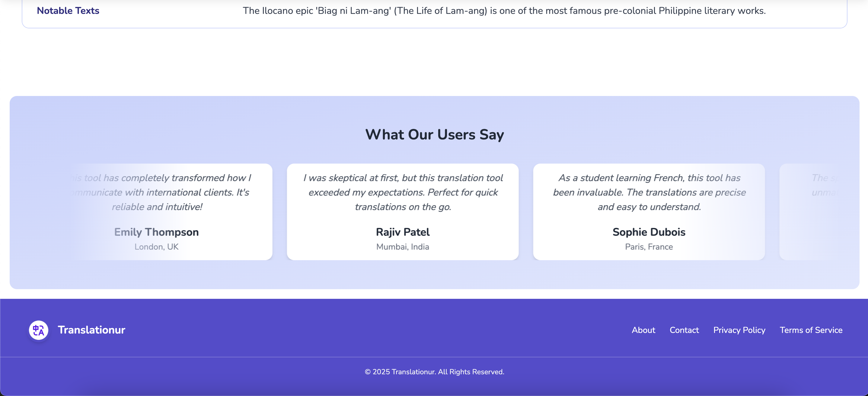
Task: Open the Terms of Service link
Action: [811, 330]
